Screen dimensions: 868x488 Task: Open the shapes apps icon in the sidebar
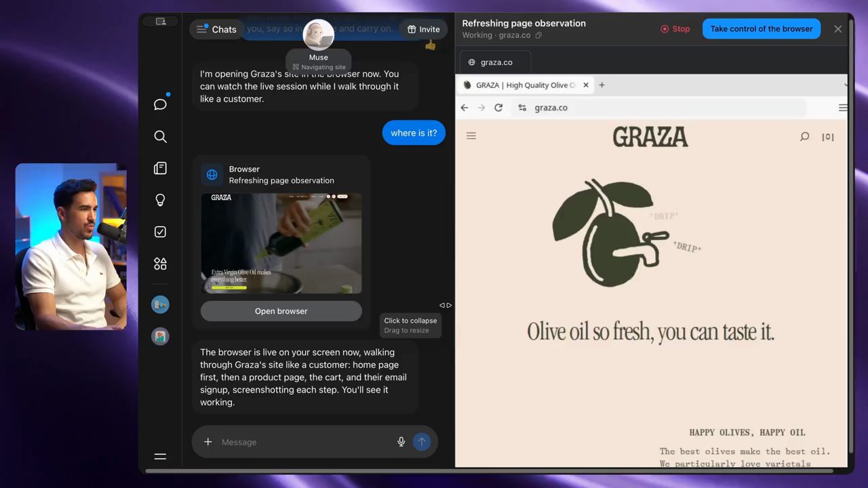click(x=160, y=264)
